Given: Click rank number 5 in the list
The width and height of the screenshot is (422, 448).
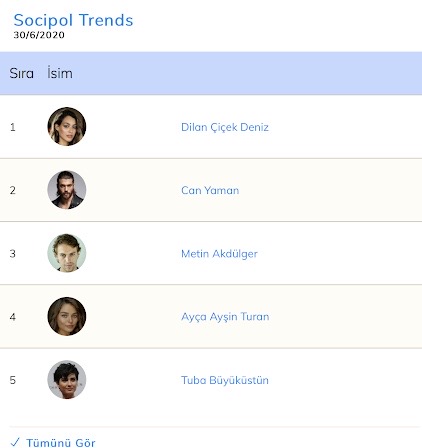Looking at the screenshot, I should (x=13, y=380).
